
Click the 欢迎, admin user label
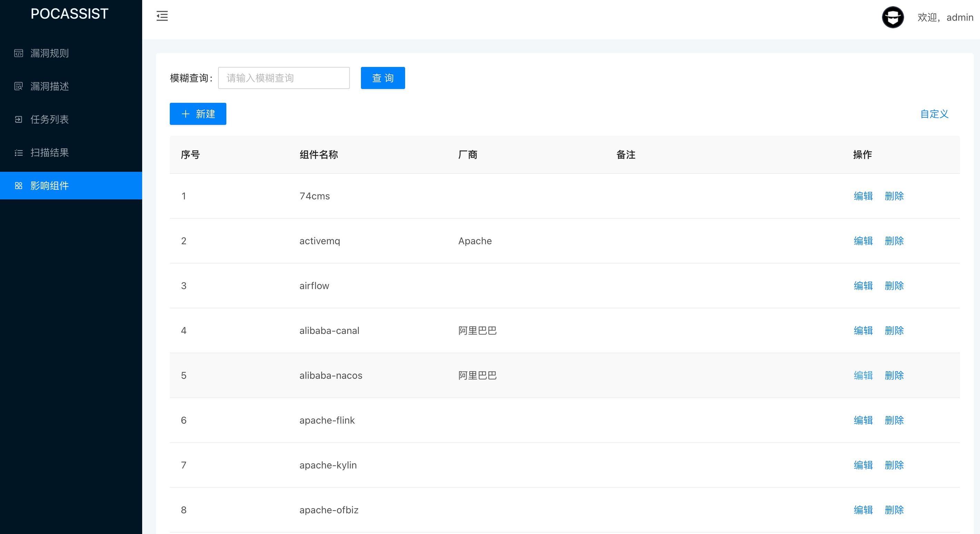[945, 18]
